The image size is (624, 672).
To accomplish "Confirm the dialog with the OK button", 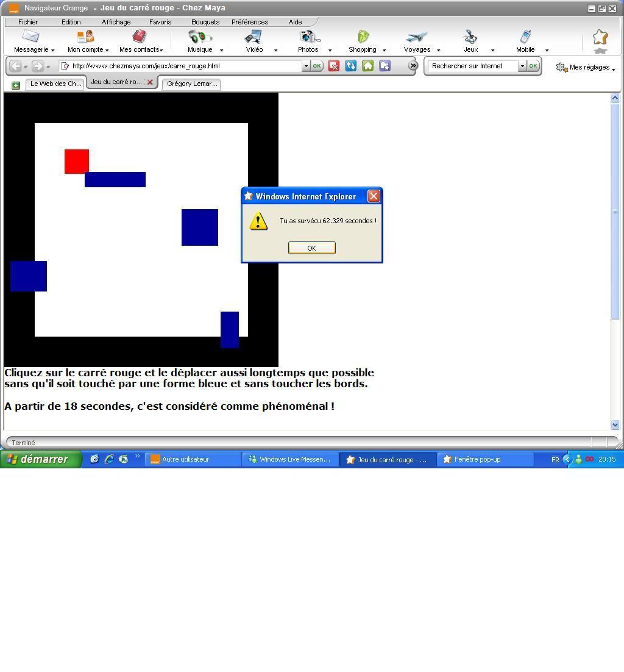I will point(312,248).
